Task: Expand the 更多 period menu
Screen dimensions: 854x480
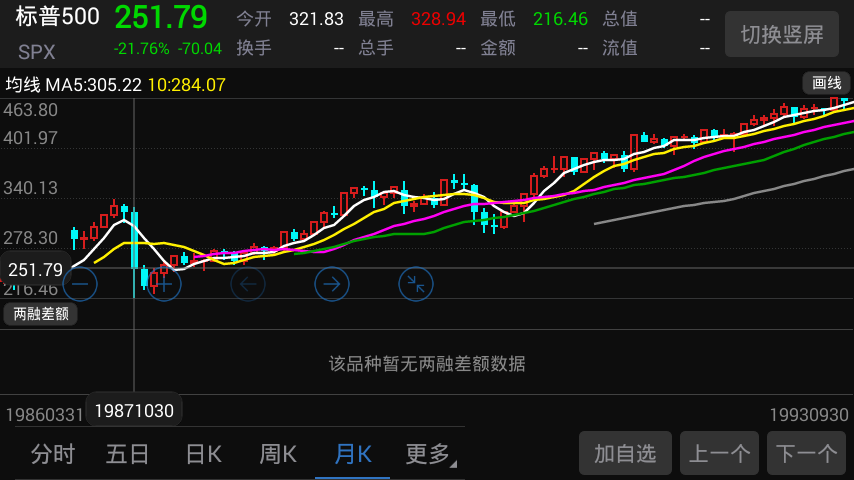Action: click(430, 454)
